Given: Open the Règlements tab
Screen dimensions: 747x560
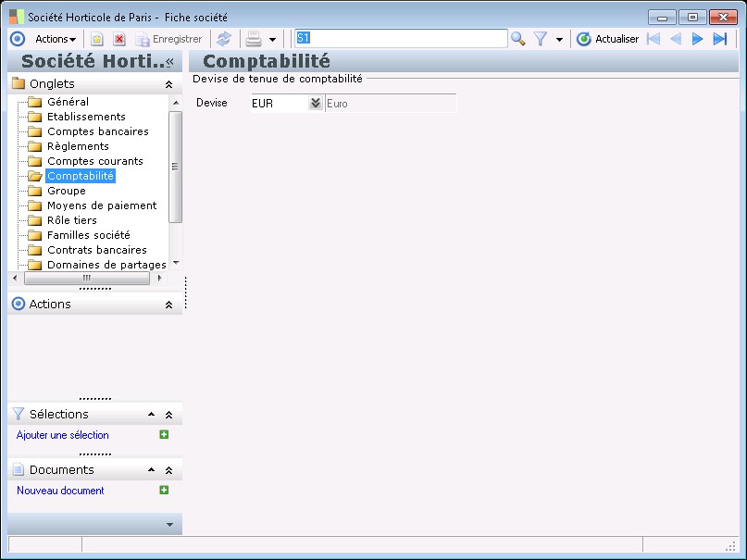Looking at the screenshot, I should 78,145.
